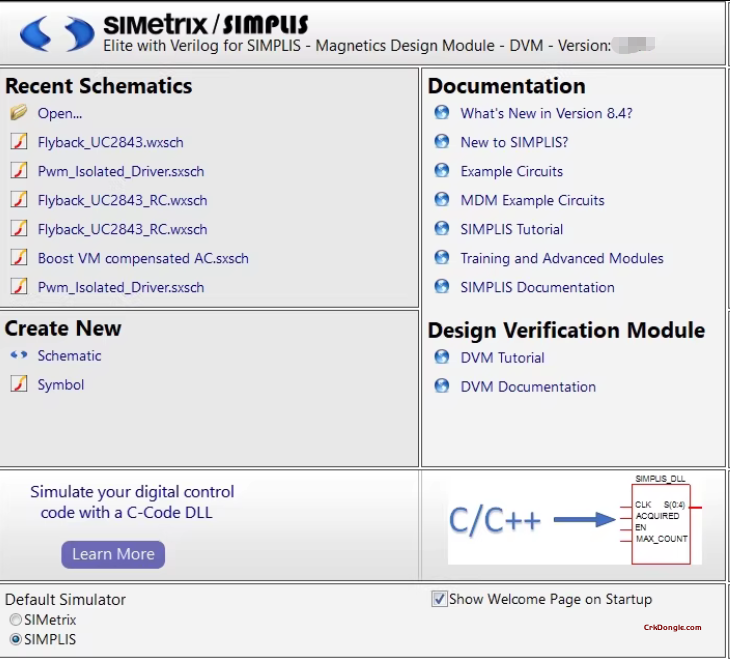Screen dimensions: 730x660
Task: Create a new Symbol
Action: (61, 385)
